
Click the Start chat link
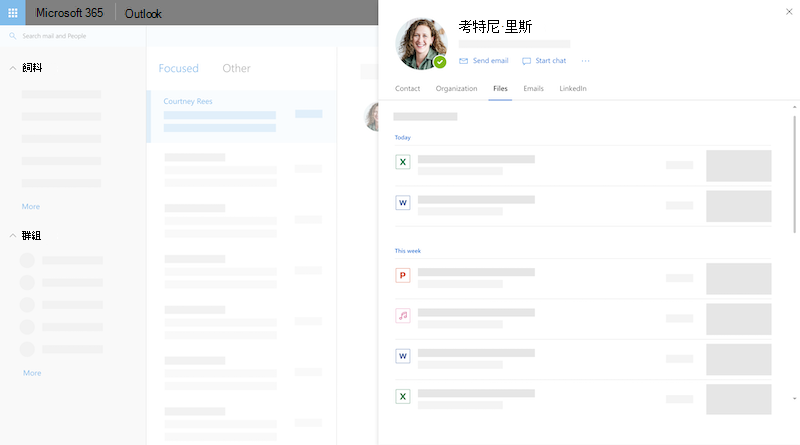tap(551, 61)
